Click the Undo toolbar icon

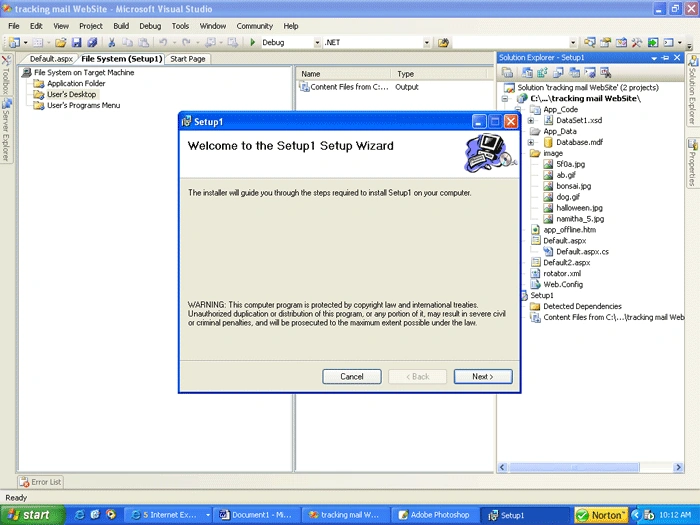click(163, 42)
